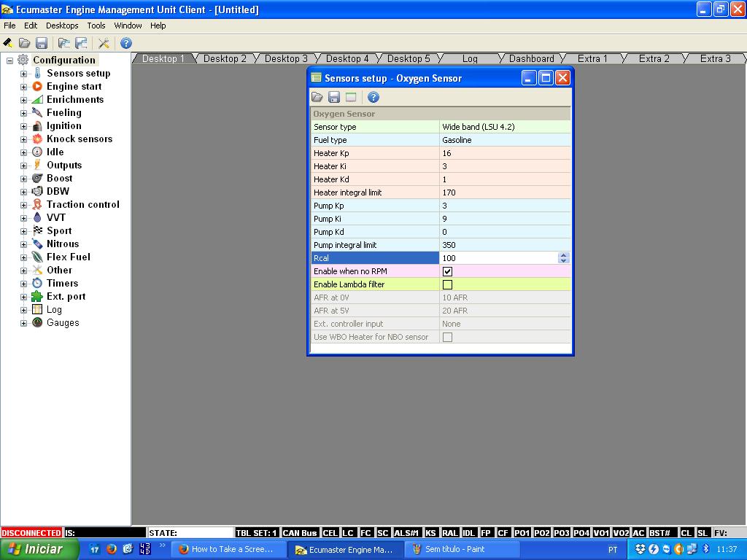The image size is (747, 560).
Task: Click the Rcal value spinner arrows
Action: tap(563, 258)
